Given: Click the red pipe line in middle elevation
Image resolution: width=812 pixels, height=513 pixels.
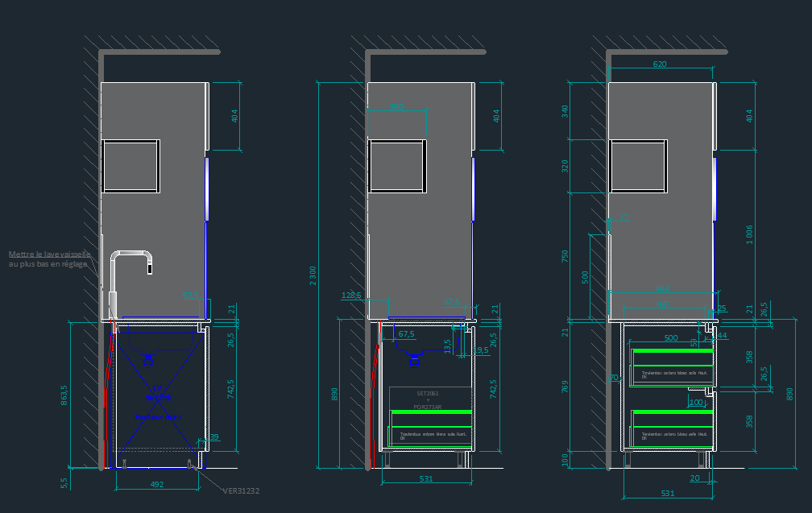Looking at the screenshot, I should (373, 379).
